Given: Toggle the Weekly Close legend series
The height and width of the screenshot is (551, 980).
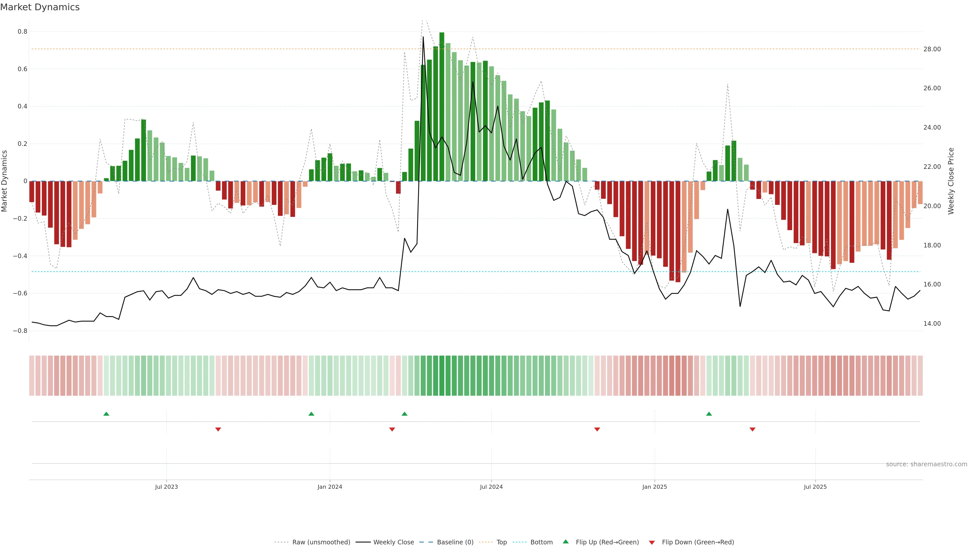Looking at the screenshot, I should point(393,542).
